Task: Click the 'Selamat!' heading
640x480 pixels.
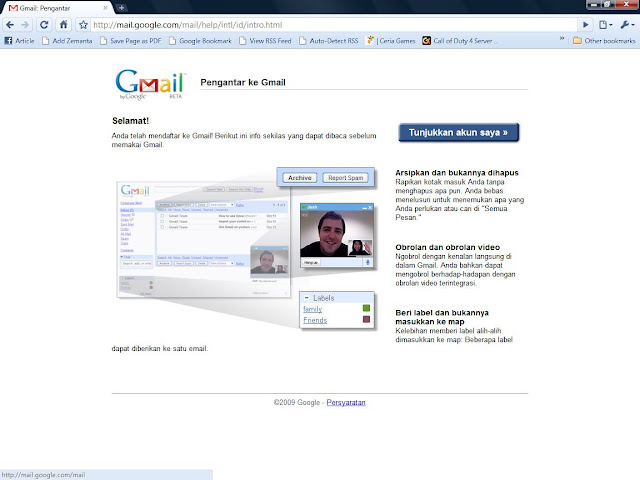Action: click(x=131, y=121)
